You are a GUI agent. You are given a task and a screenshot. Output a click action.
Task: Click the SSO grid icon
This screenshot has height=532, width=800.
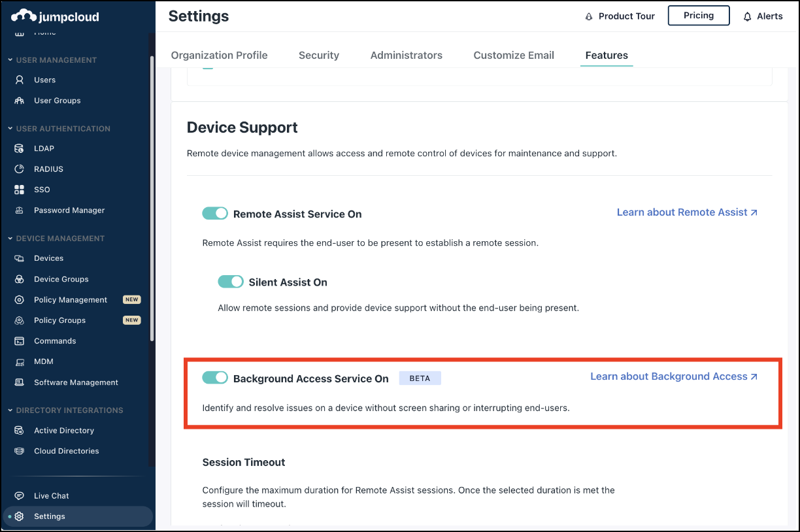click(20, 190)
